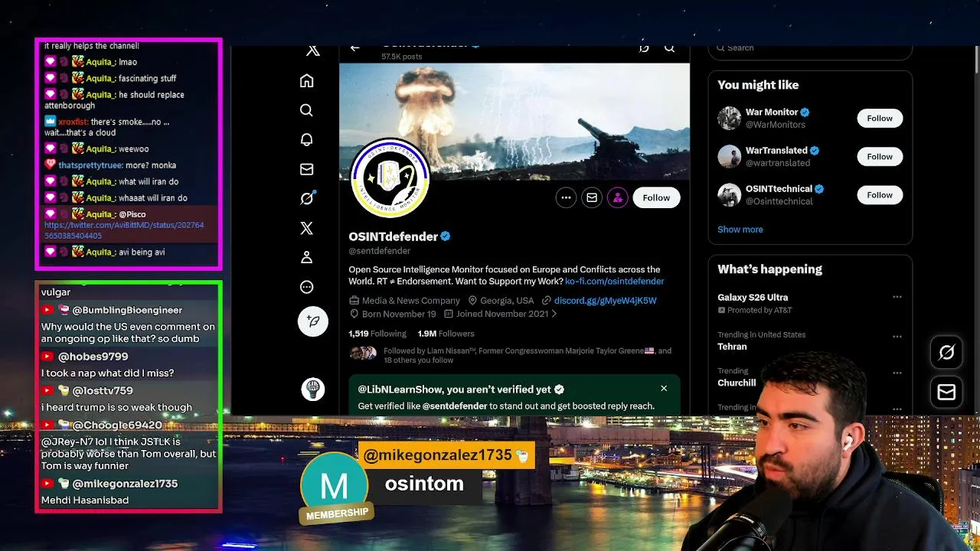
Task: Open WarTranslated avatar
Action: (729, 157)
